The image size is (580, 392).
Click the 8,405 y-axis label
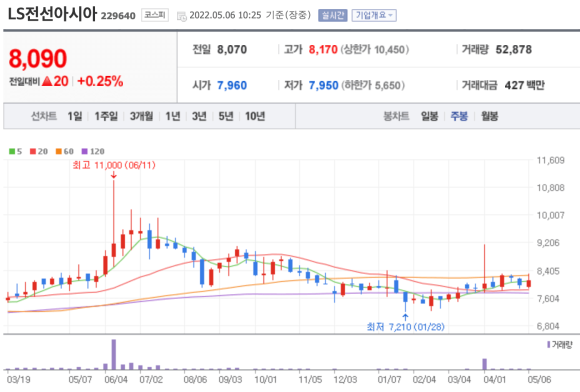click(548, 271)
